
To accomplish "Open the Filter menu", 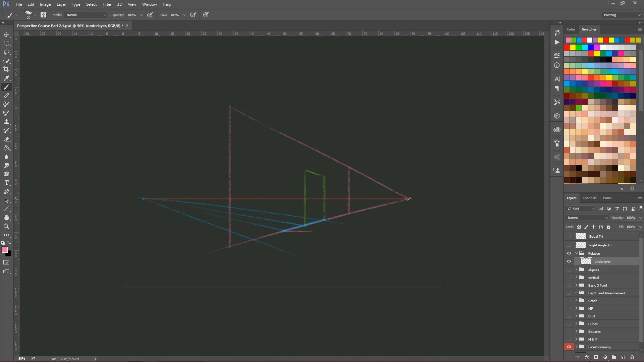I will (x=107, y=4).
